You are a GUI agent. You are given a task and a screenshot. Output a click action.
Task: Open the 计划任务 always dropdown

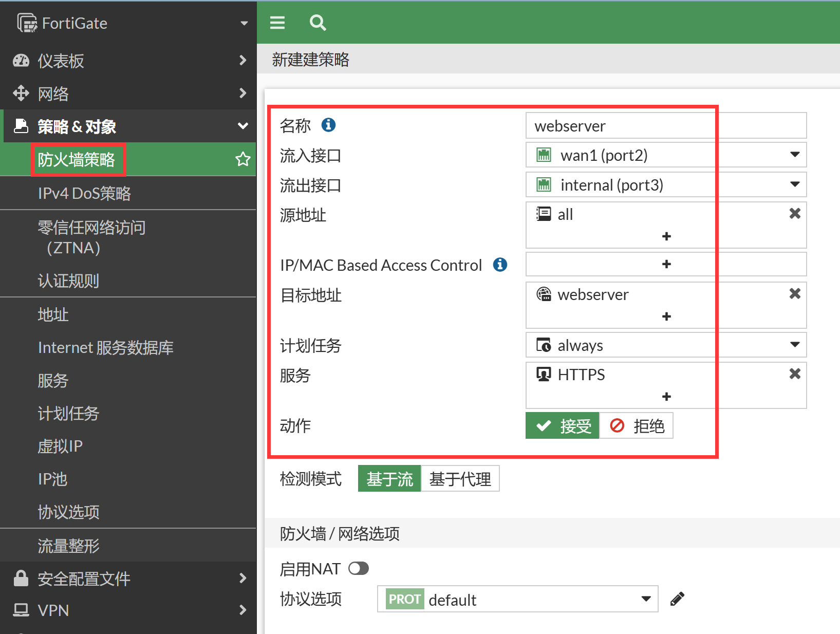point(665,345)
